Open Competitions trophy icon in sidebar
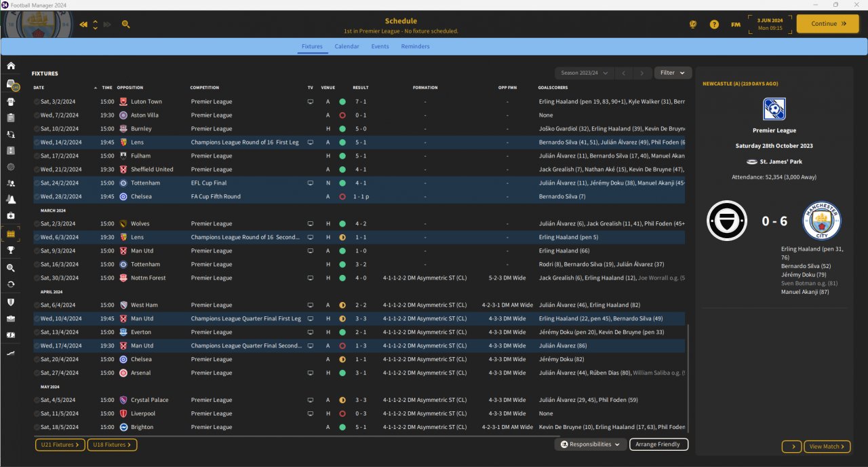Screen dimensions: 868x467 pyautogui.click(x=11, y=250)
